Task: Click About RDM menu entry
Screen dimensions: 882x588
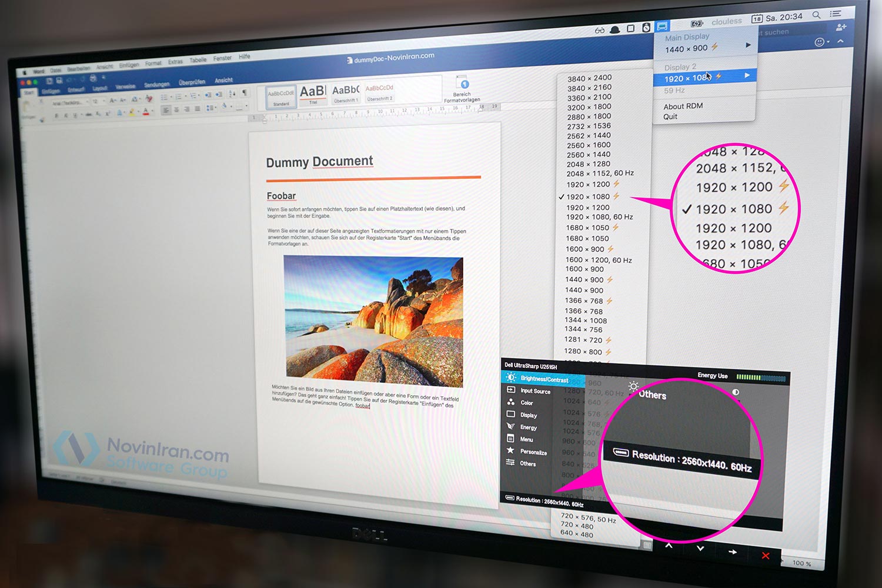Action: pyautogui.click(x=683, y=106)
